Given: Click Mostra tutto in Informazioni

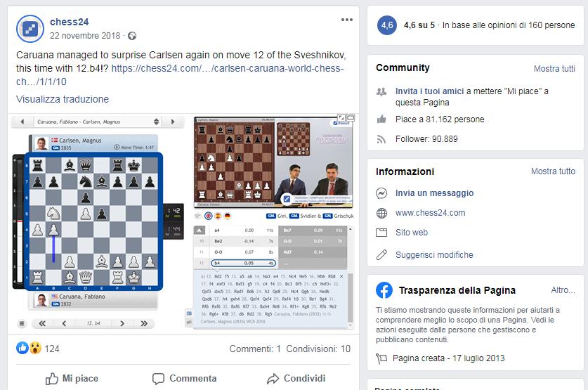Looking at the screenshot, I should click(x=553, y=171).
